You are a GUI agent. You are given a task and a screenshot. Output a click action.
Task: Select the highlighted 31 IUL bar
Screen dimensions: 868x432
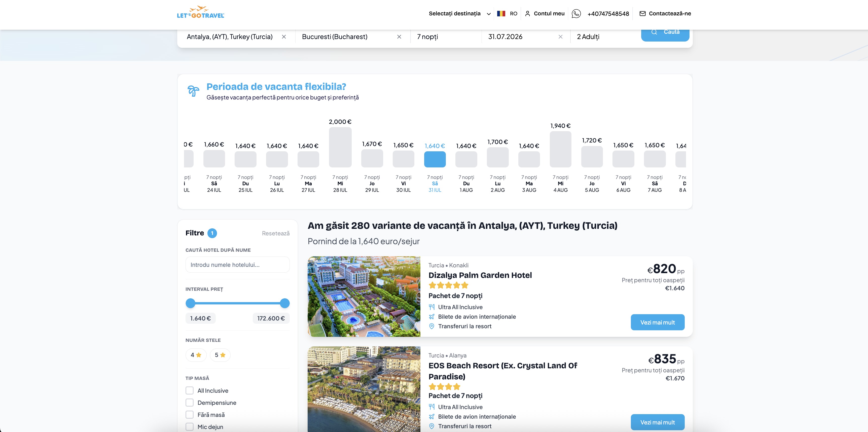(435, 159)
